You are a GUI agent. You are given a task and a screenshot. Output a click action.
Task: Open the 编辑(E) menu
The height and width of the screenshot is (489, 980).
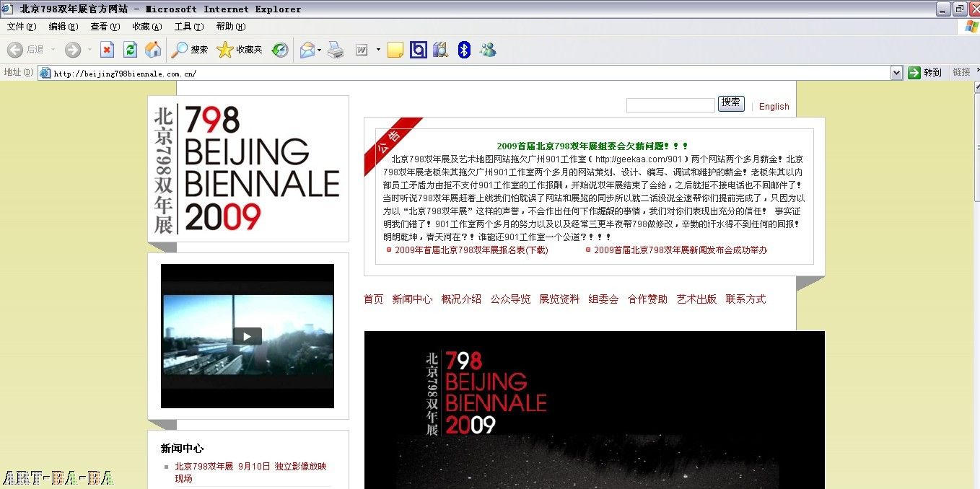[x=63, y=27]
